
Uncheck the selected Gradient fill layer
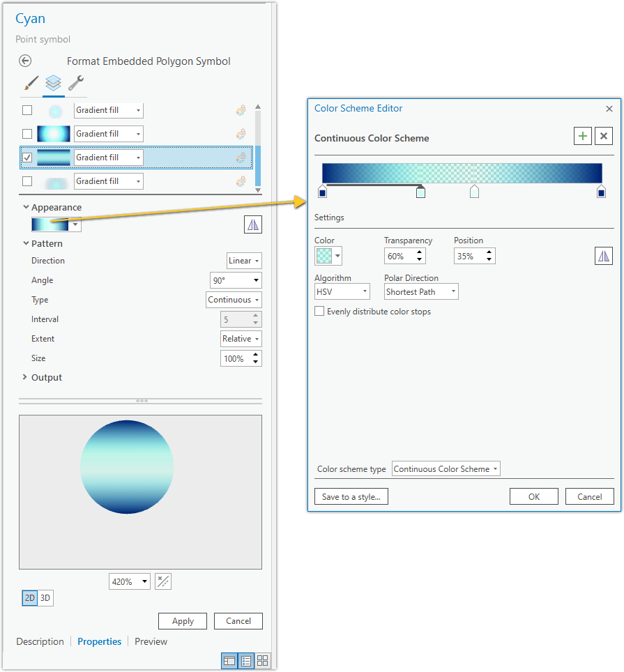[x=27, y=158]
